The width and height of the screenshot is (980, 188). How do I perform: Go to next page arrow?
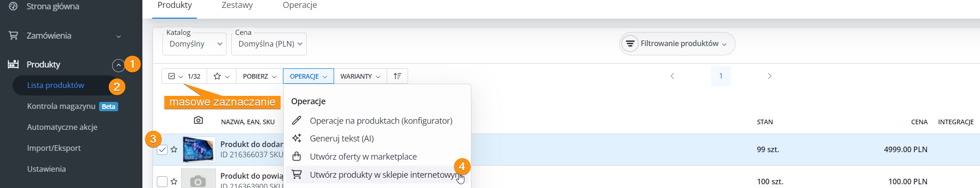[770, 76]
